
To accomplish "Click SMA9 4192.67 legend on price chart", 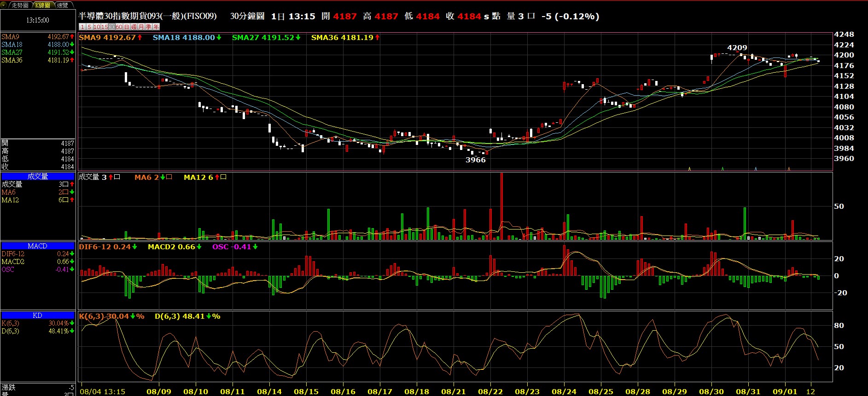I will pyautogui.click(x=111, y=38).
